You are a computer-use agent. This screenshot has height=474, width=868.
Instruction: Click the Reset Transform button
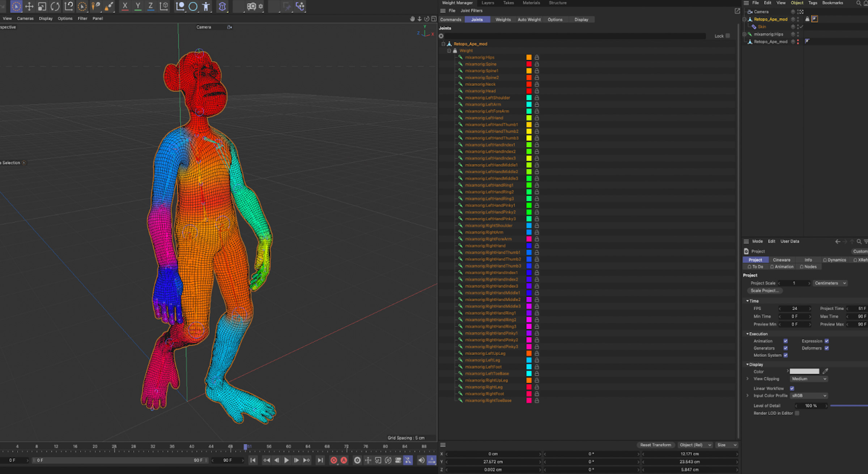point(655,445)
